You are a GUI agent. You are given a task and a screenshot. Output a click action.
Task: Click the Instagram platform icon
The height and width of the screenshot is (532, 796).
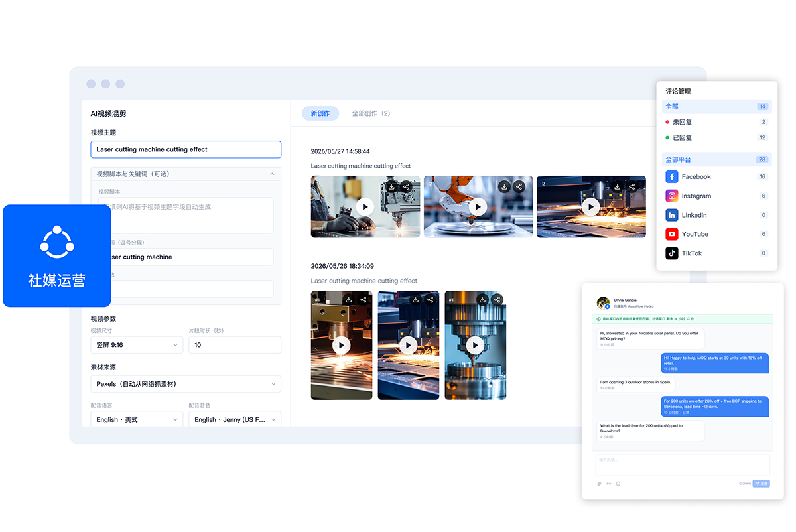pos(672,196)
